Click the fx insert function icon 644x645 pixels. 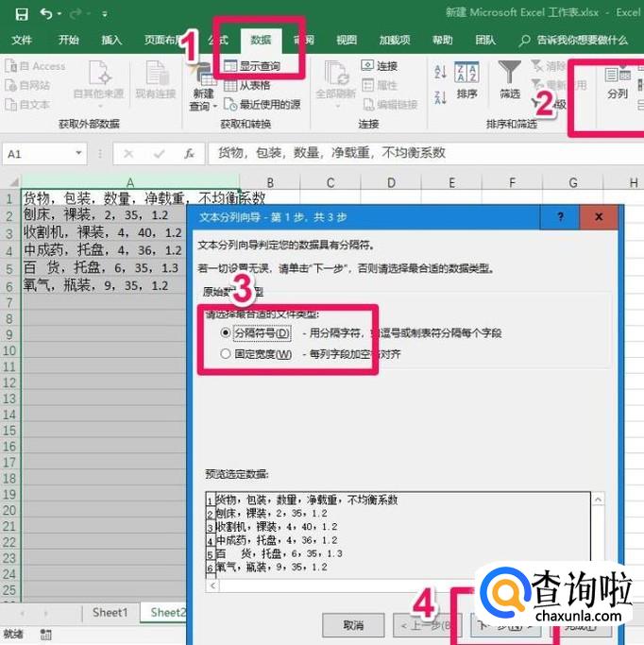189,154
